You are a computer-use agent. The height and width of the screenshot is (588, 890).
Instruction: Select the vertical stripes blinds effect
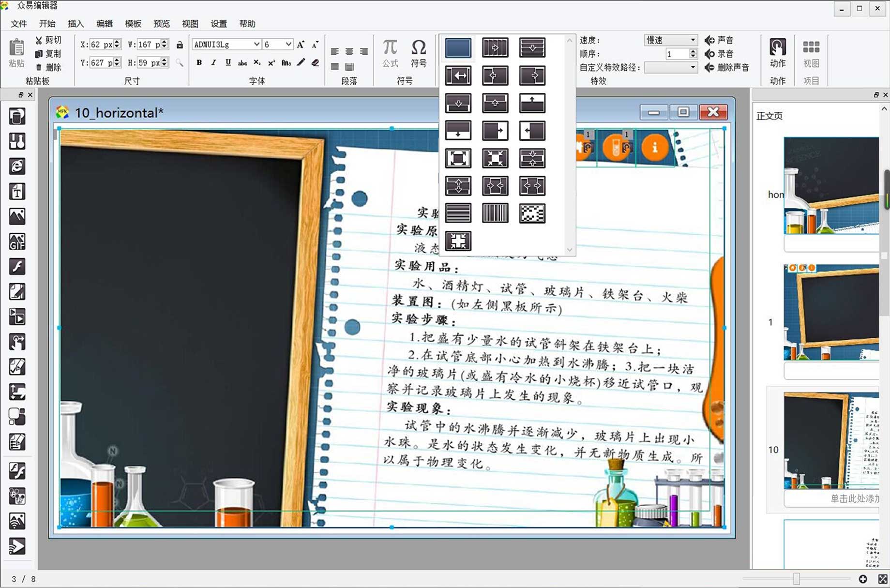coord(495,213)
